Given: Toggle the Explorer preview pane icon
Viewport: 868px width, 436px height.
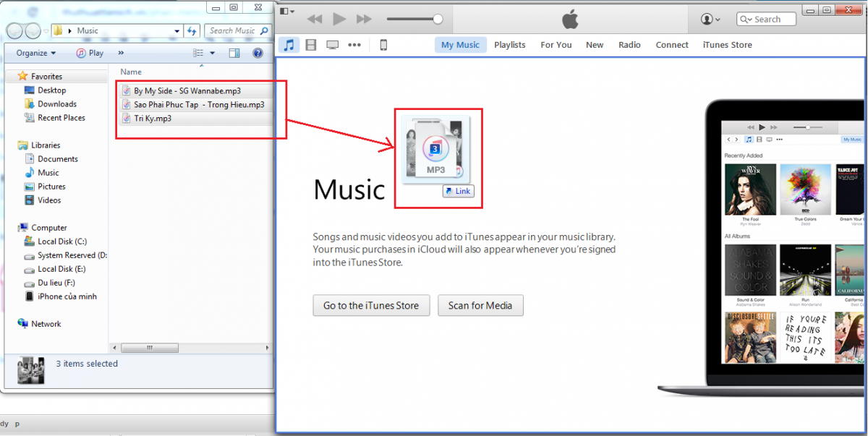Looking at the screenshot, I should pyautogui.click(x=234, y=53).
